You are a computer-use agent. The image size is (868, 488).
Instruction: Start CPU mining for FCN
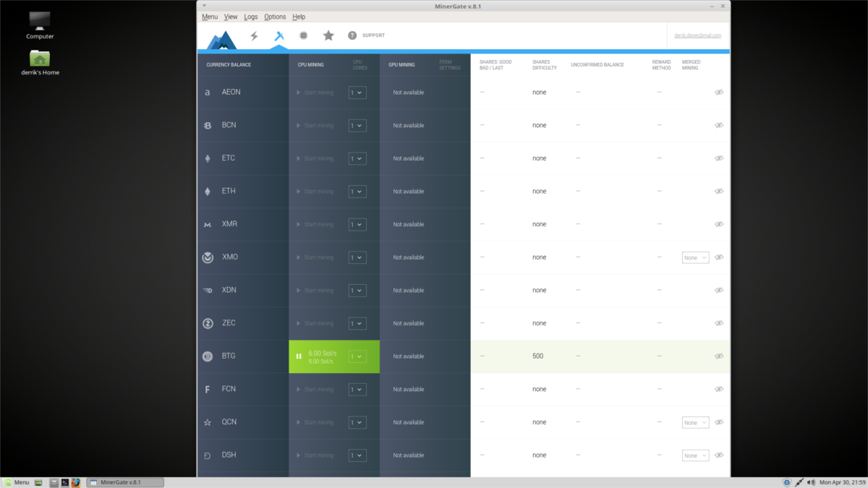click(x=315, y=390)
